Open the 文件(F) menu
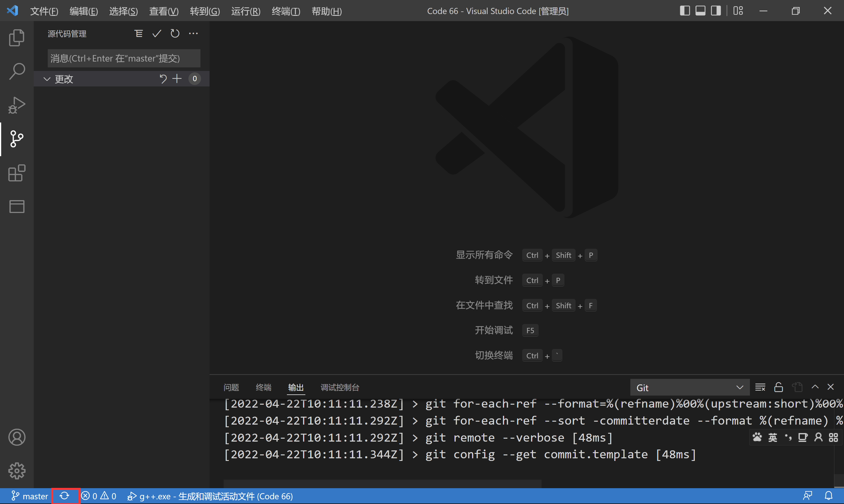844x504 pixels. click(x=44, y=11)
